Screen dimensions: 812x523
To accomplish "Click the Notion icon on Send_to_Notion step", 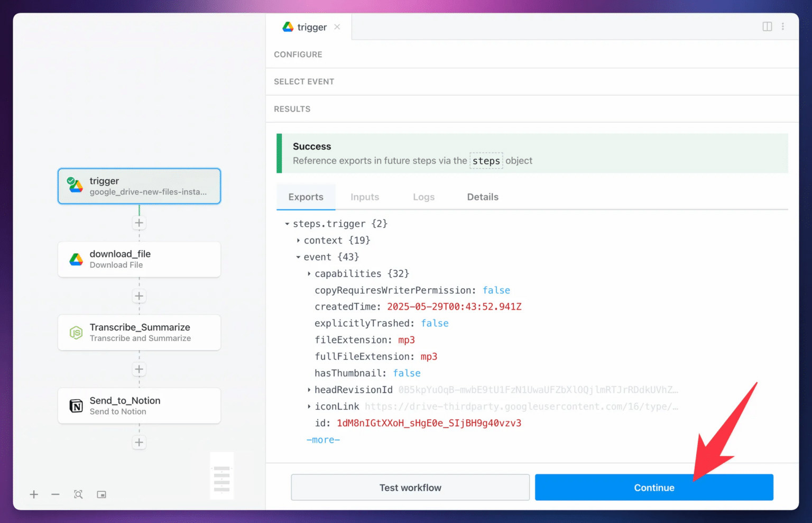I will (76, 406).
